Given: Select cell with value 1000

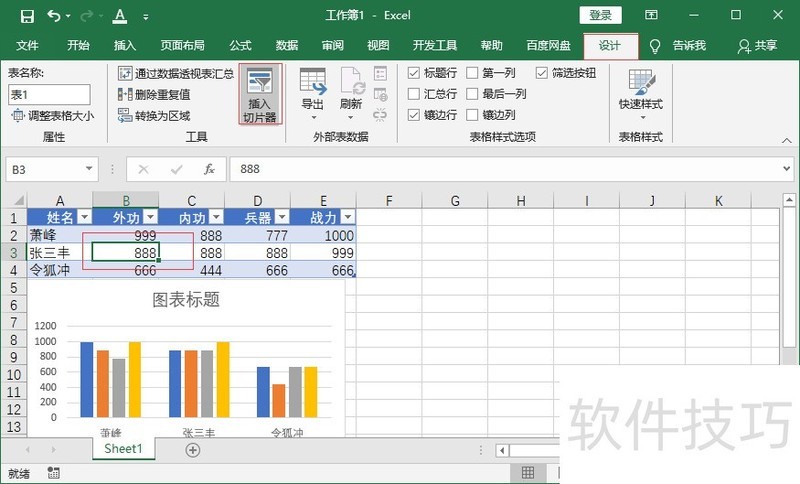Looking at the screenshot, I should (x=323, y=236).
